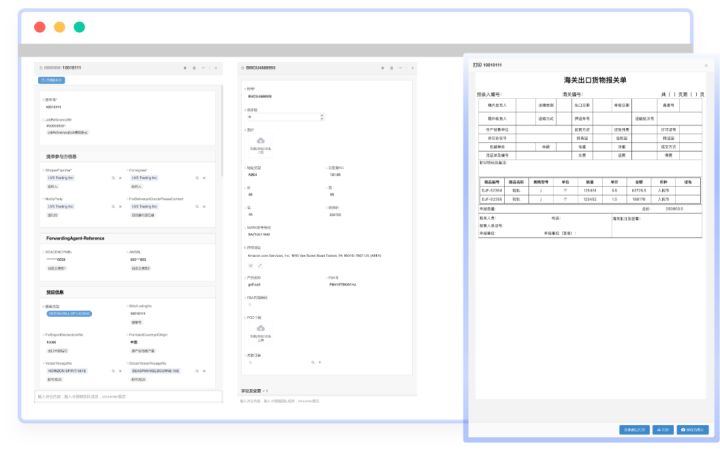This screenshot has width=720, height=451.
Task: Open the lookup icon beside the delivery contact field
Action: 197,207
